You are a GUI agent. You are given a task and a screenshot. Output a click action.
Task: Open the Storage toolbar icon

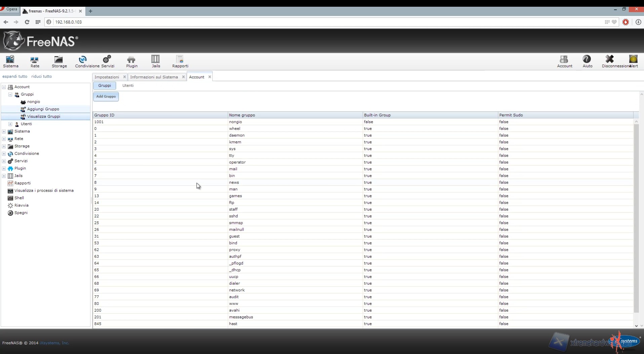pyautogui.click(x=59, y=61)
